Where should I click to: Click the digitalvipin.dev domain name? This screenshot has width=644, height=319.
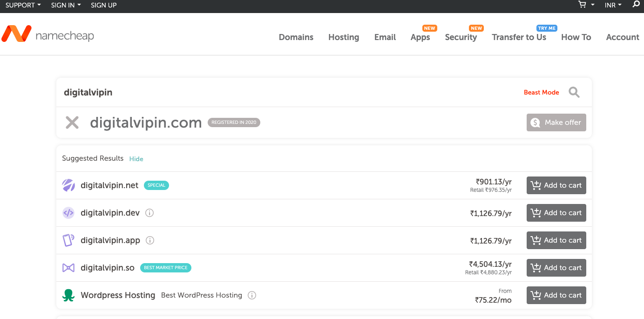click(x=110, y=213)
